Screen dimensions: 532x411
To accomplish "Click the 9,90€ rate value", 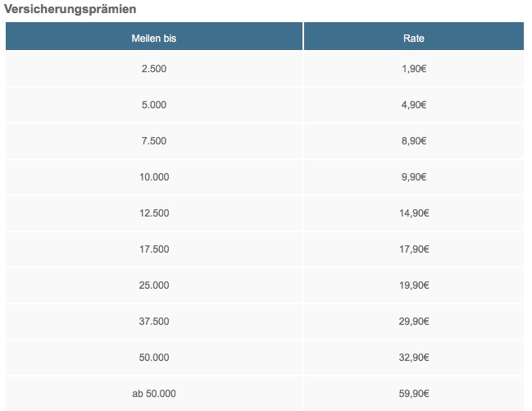I will click(414, 177).
